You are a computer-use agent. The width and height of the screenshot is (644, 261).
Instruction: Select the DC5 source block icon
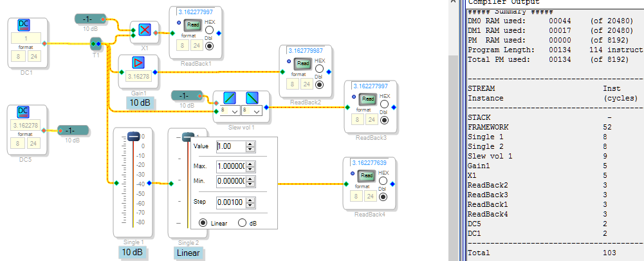tap(24, 112)
